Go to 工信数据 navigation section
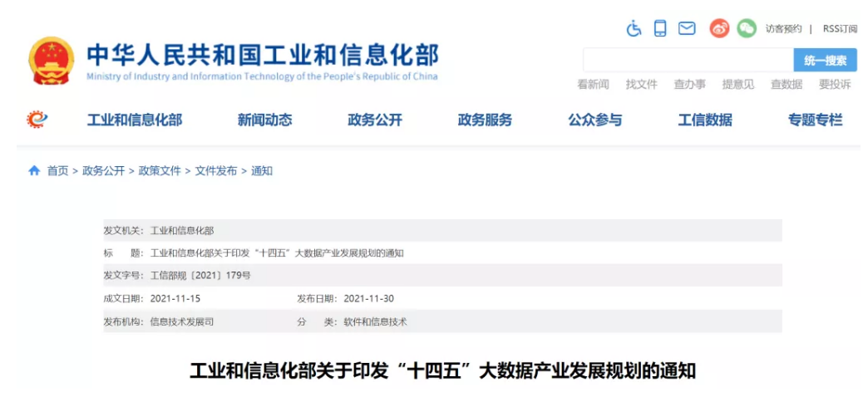This screenshot has width=868, height=397. coord(705,120)
